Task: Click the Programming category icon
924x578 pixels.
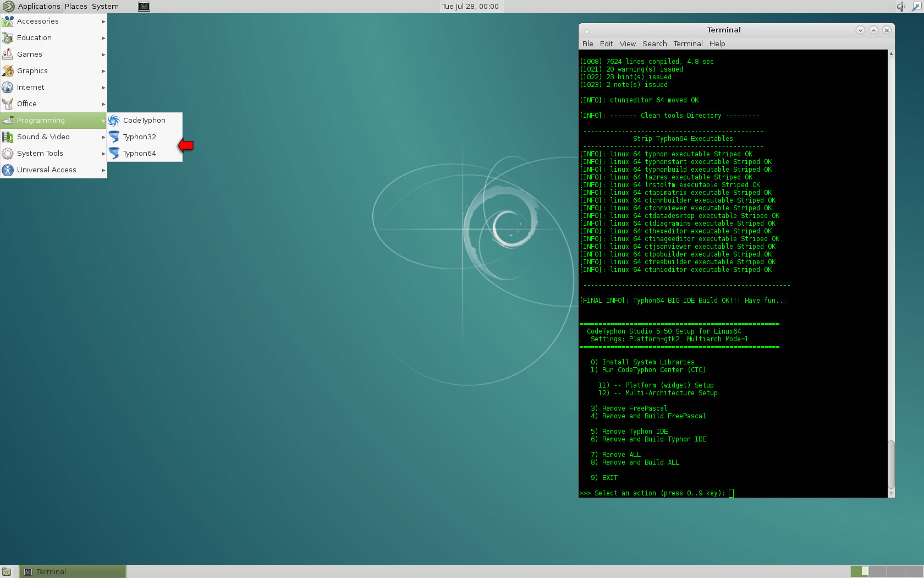Action: [x=8, y=121]
